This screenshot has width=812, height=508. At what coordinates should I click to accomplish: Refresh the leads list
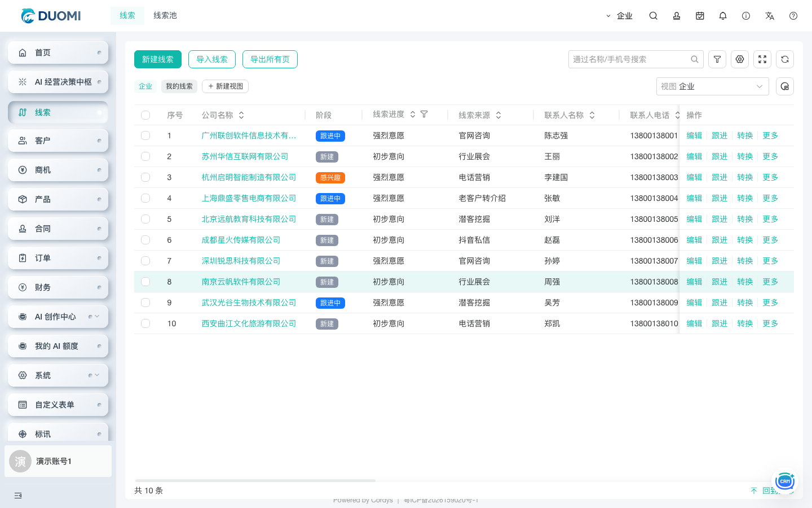pos(785,59)
